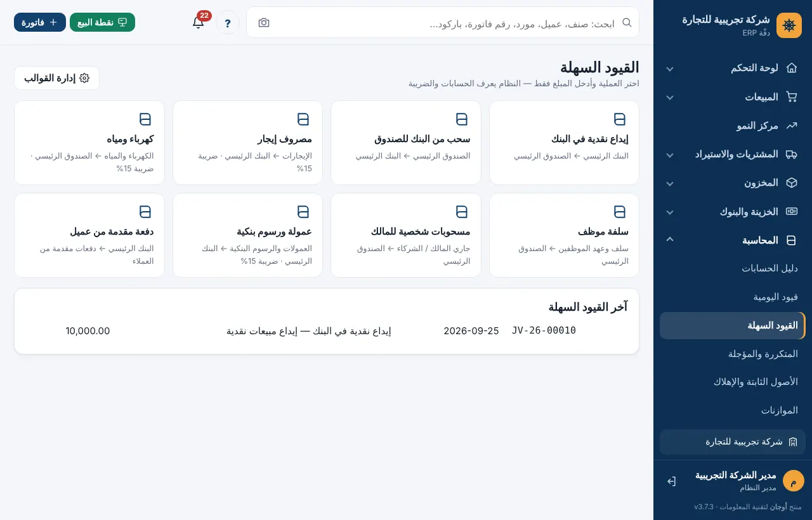Image resolution: width=812 pixels, height=520 pixels.
Task: Click the company logo icon in sidebar
Action: pos(789,25)
